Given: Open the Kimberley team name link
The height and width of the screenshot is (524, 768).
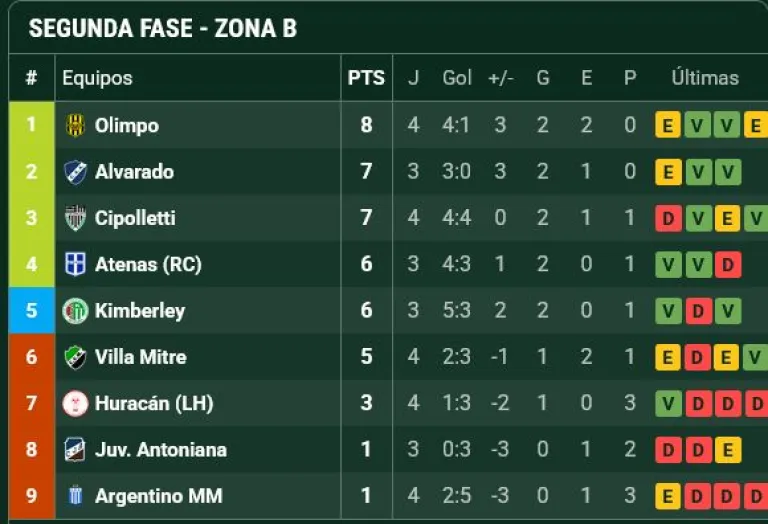Looking at the screenshot, I should point(140,310).
